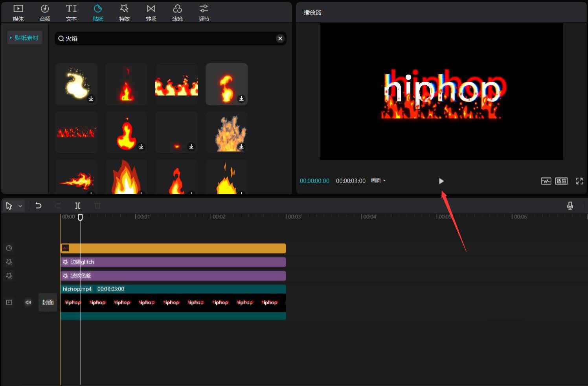The image size is (588, 386).
Task: Toggle the clock icon on track header
Action: 9,248
